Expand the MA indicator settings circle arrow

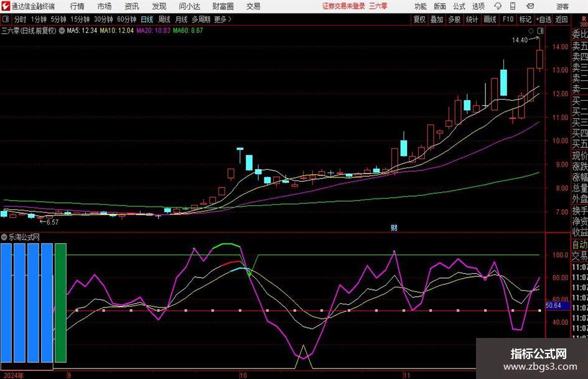(62, 30)
